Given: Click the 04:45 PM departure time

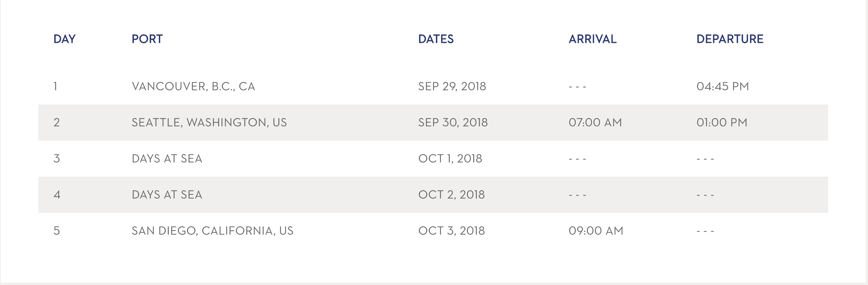Looking at the screenshot, I should [x=722, y=86].
